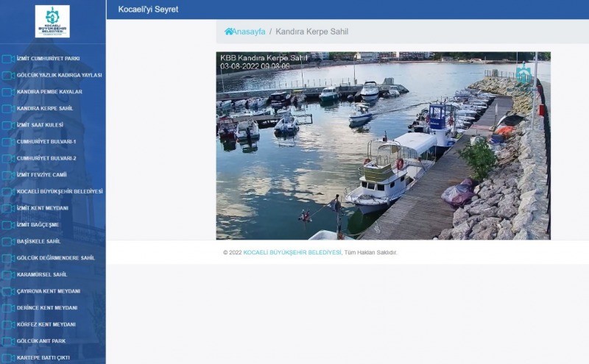
Task: Click camera icon beside İzmit Cumhuriyet Parkı
Action: 8,59
